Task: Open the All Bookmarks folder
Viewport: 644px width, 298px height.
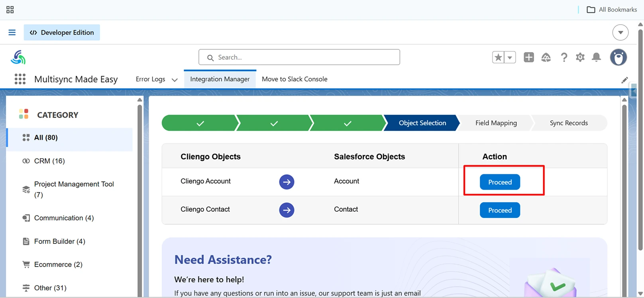Action: tap(612, 10)
